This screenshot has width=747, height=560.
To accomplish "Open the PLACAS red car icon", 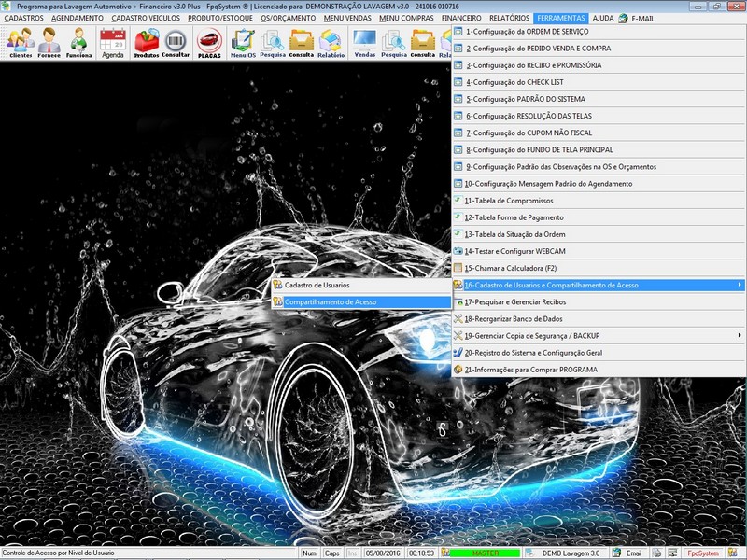I will pyautogui.click(x=210, y=42).
